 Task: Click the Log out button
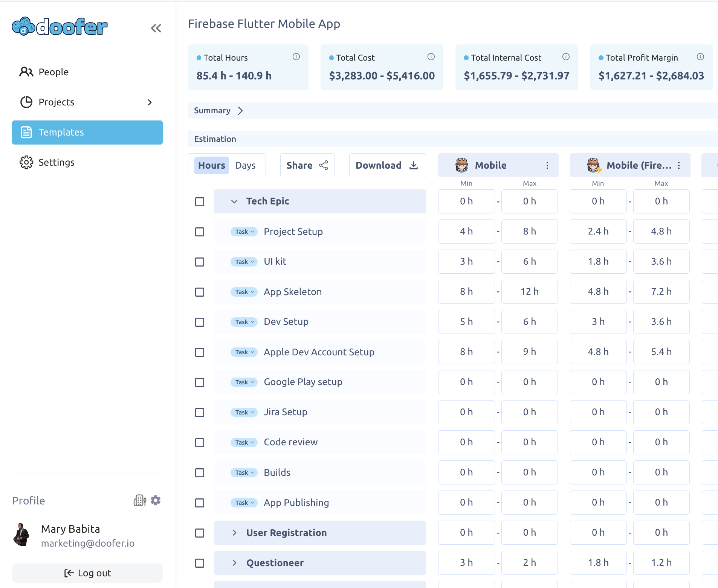pos(87,573)
